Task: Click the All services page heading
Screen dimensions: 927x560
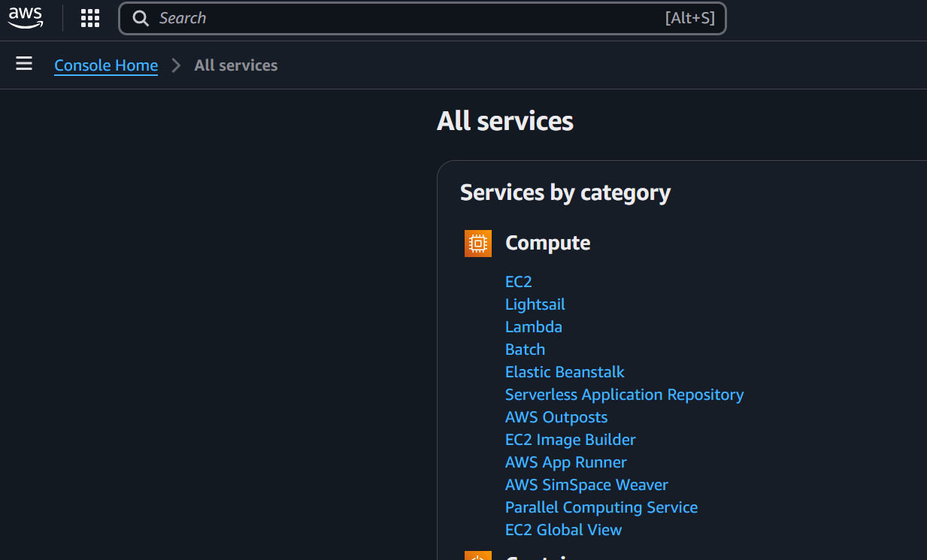Action: click(x=505, y=121)
